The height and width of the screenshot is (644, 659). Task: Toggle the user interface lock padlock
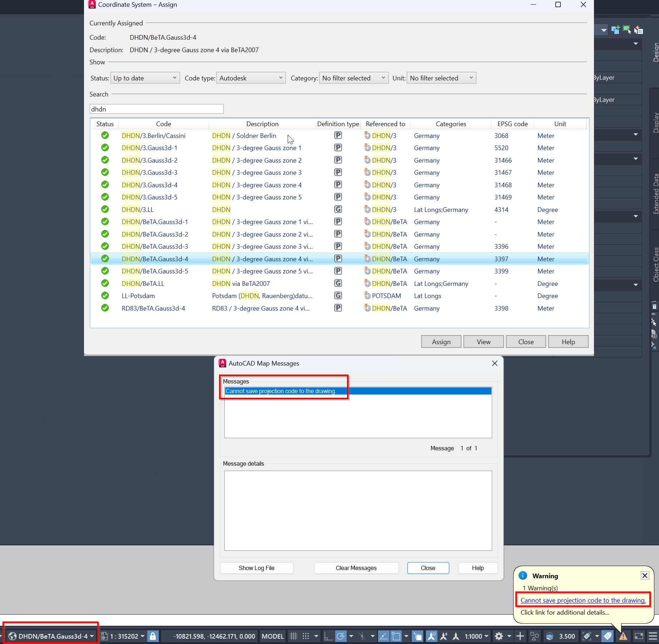click(x=153, y=636)
